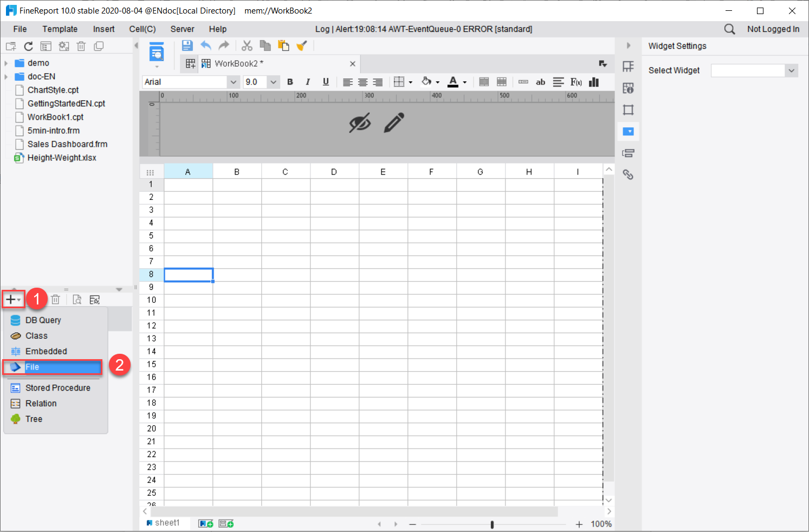Insert formula with F(x) icon
This screenshot has width=809, height=532.
coord(576,82)
